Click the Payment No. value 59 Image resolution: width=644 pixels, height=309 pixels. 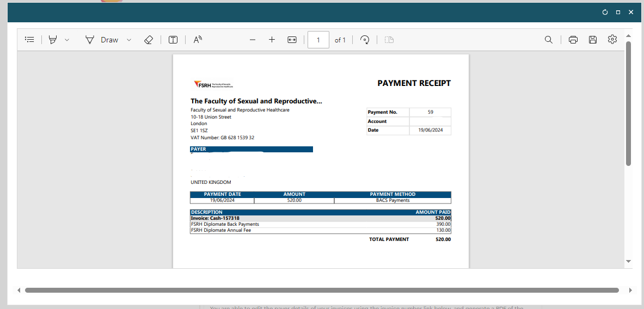[431, 112]
